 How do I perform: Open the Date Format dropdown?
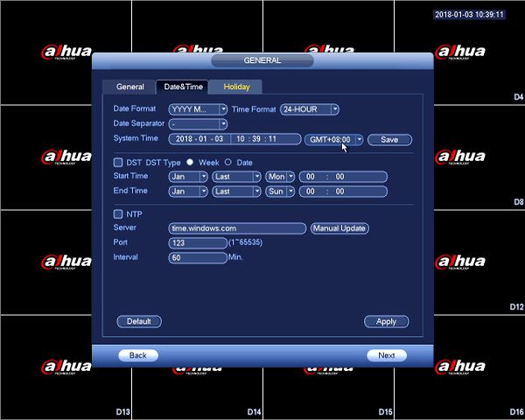(198, 109)
